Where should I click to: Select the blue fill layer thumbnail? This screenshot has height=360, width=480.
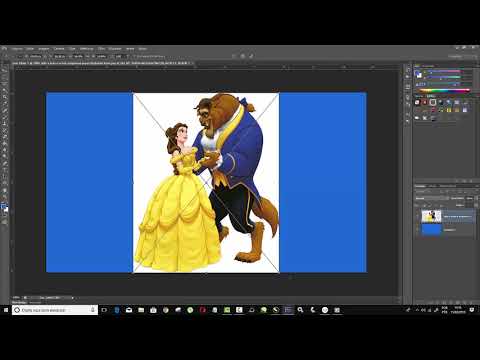point(431,230)
